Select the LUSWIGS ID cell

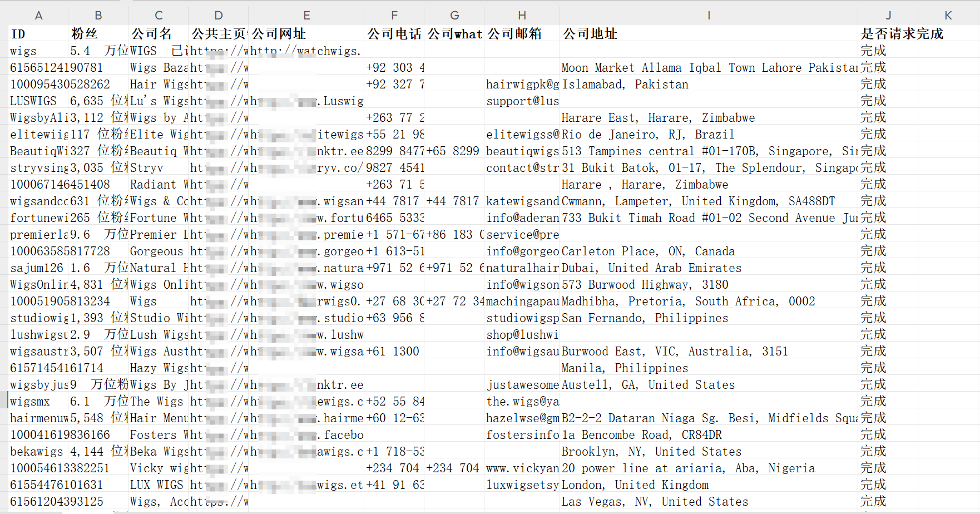pos(38,101)
